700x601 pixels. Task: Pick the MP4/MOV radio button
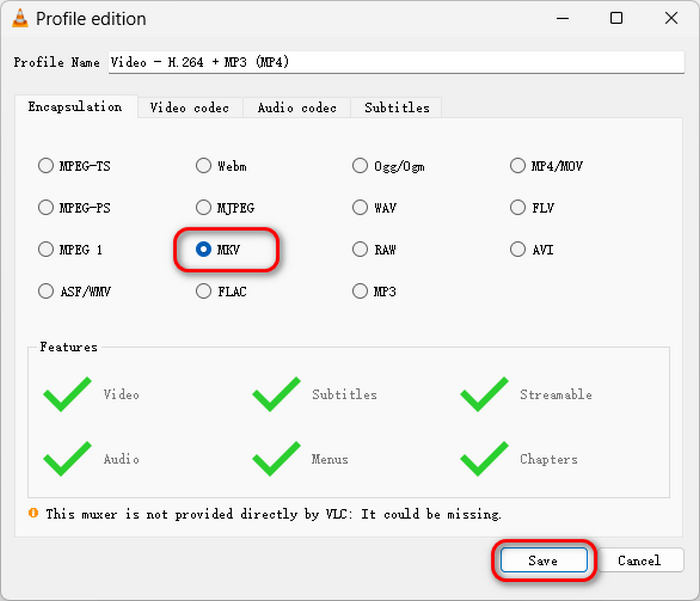546,166
